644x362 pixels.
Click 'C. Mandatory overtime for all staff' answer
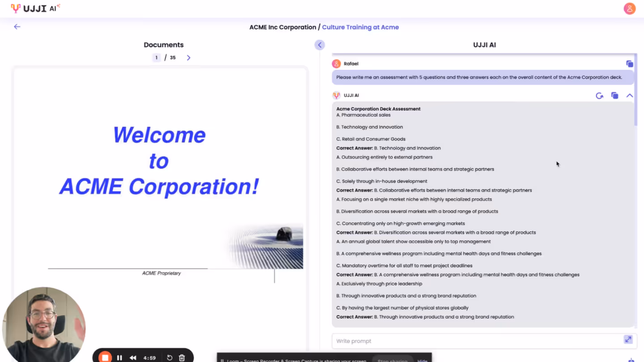pyautogui.click(x=404, y=266)
